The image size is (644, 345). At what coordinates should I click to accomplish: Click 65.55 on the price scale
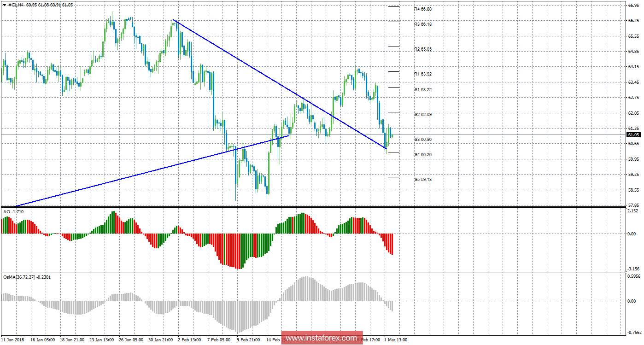tap(634, 36)
